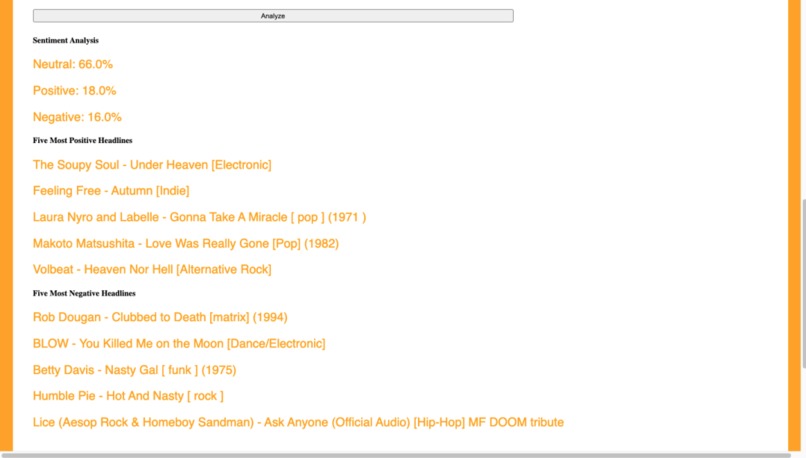
Task: Click the 'Five Most Positive Headlines' heading
Action: point(83,140)
